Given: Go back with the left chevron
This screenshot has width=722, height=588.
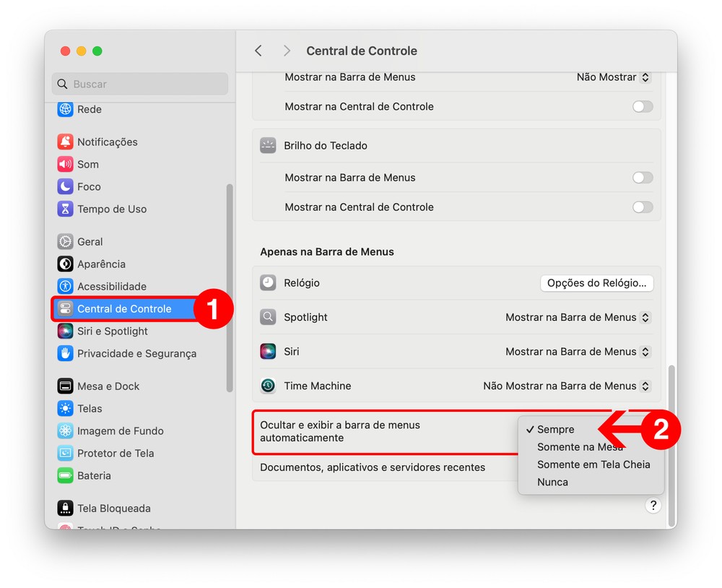Looking at the screenshot, I should point(258,51).
